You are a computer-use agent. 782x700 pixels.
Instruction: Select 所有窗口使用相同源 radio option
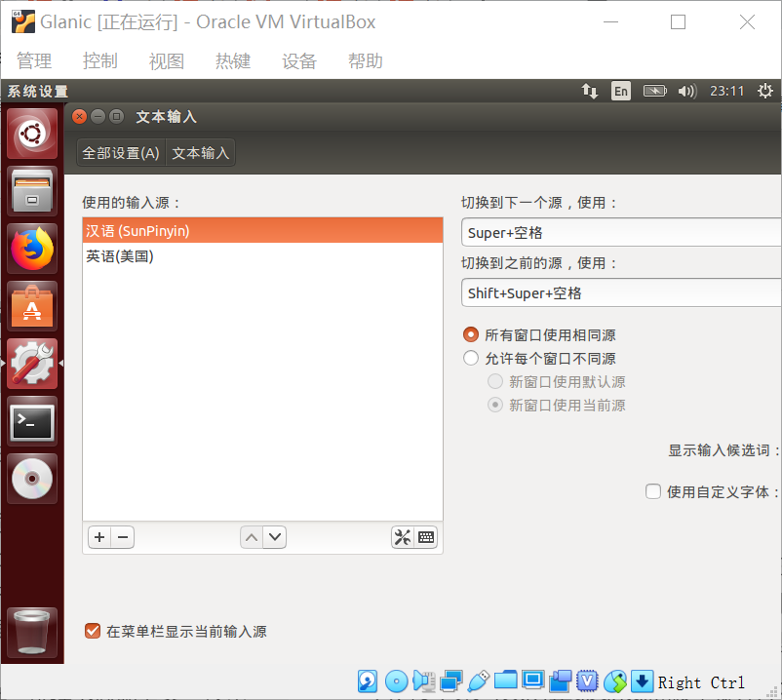click(x=471, y=334)
